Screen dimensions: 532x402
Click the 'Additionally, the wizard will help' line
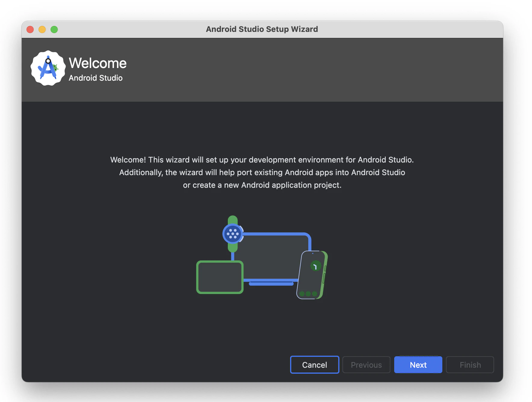[262, 172]
